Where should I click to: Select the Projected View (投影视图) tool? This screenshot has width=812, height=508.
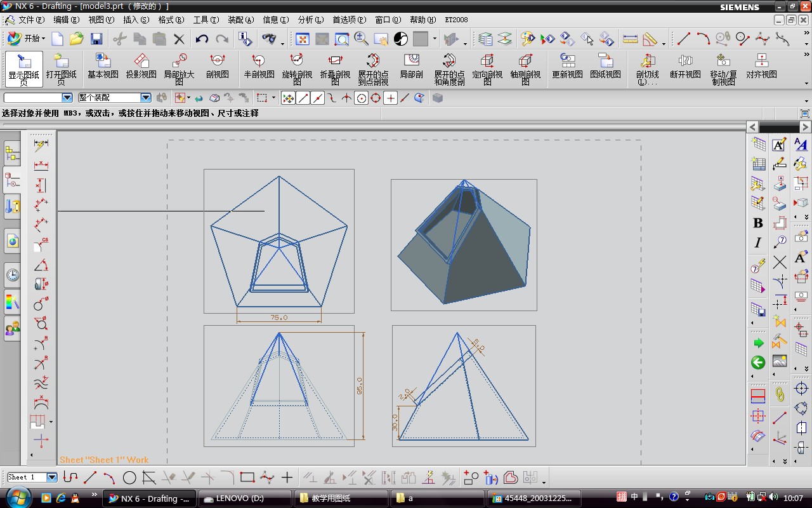pyautogui.click(x=141, y=67)
